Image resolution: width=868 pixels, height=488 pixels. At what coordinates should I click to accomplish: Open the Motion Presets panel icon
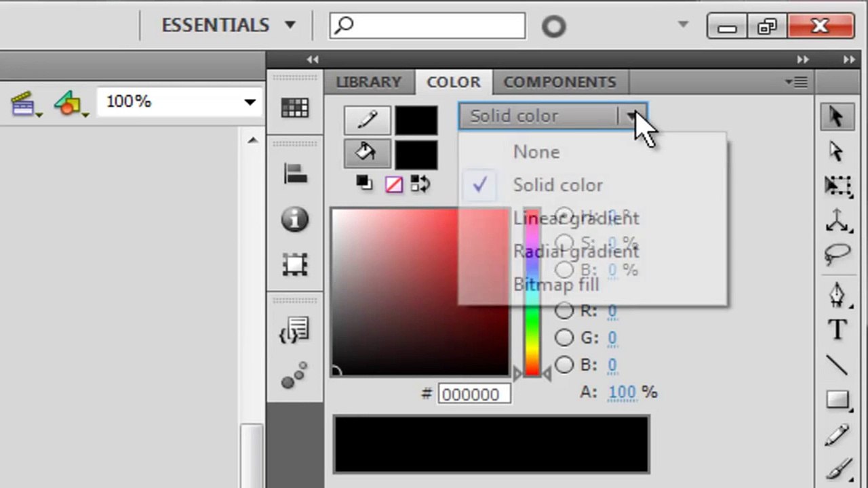click(295, 375)
